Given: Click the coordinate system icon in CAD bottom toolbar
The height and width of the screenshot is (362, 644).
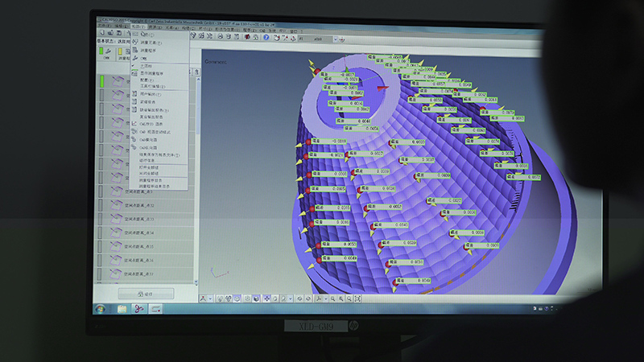Looking at the screenshot, I should click(203, 298).
